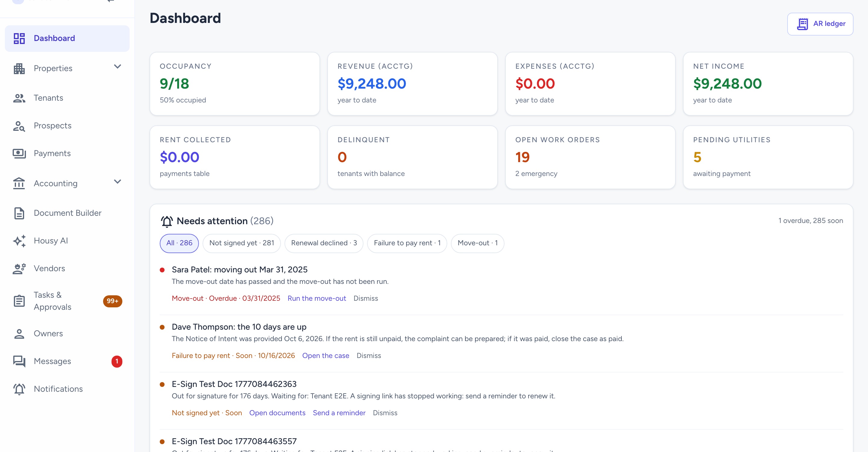
Task: Click Dave Thompson: the 10 days are up
Action: 239,327
